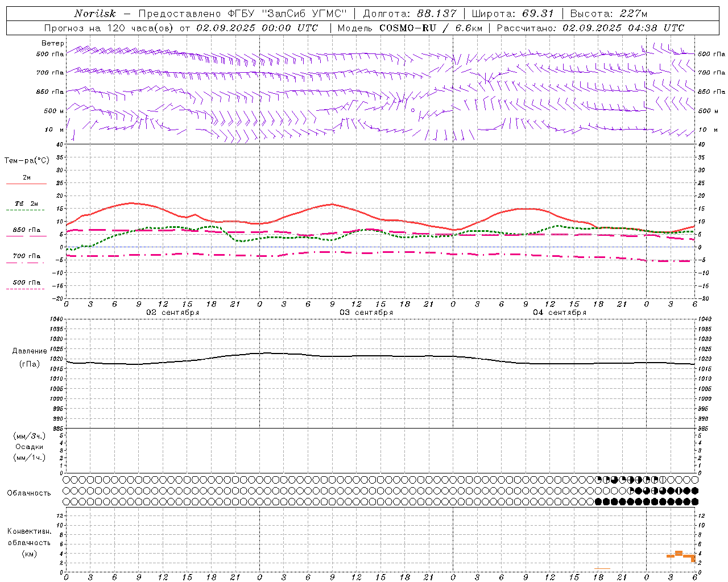Click the "04 сентября" date label
Screen dimensions: 728x582
point(560,313)
